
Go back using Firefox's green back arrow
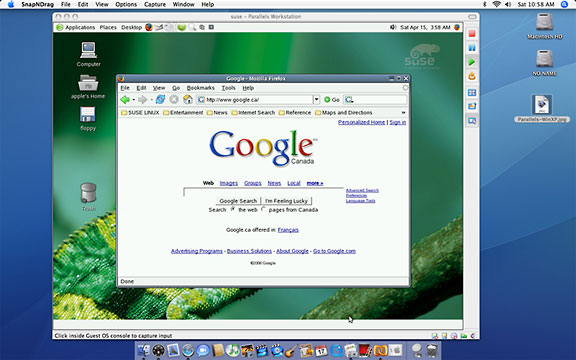click(x=125, y=100)
